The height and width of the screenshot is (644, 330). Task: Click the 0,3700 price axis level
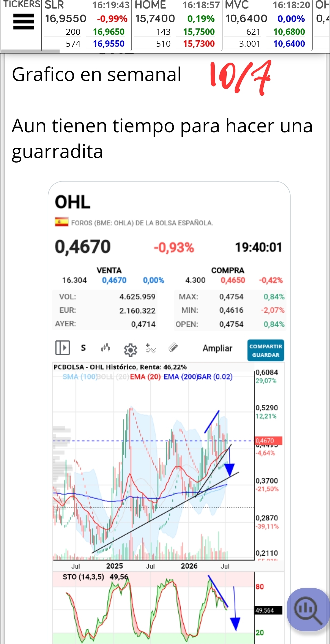pyautogui.click(x=267, y=481)
